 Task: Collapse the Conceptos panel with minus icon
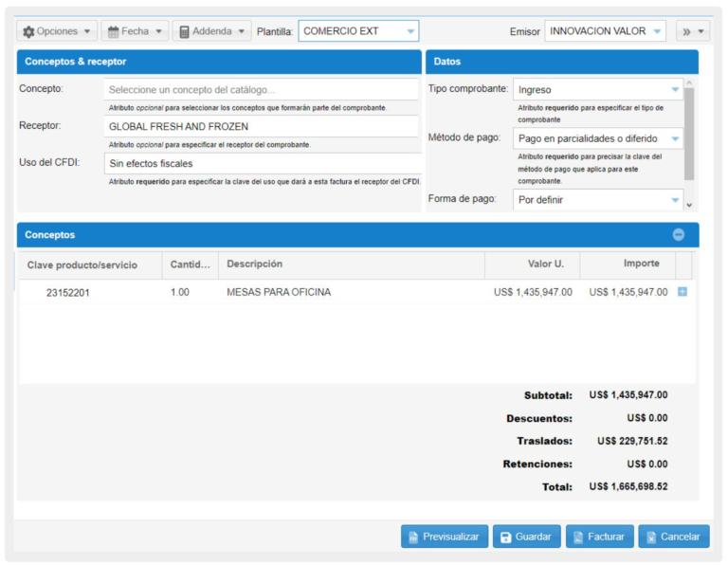[678, 235]
